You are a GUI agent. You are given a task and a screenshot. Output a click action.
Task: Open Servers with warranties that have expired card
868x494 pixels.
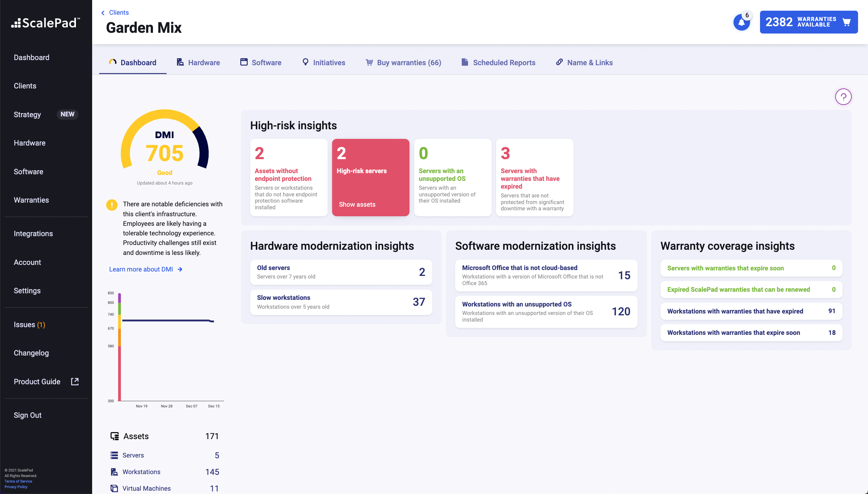534,178
